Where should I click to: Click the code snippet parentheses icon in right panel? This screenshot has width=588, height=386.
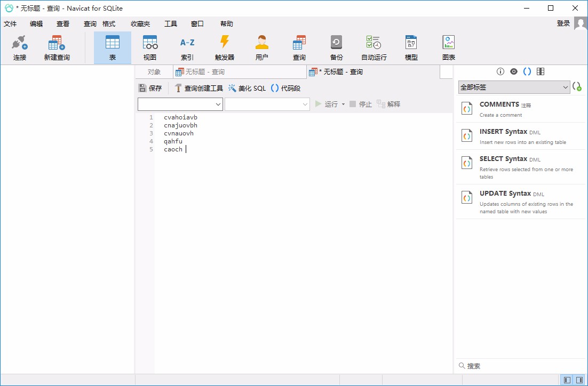click(527, 71)
